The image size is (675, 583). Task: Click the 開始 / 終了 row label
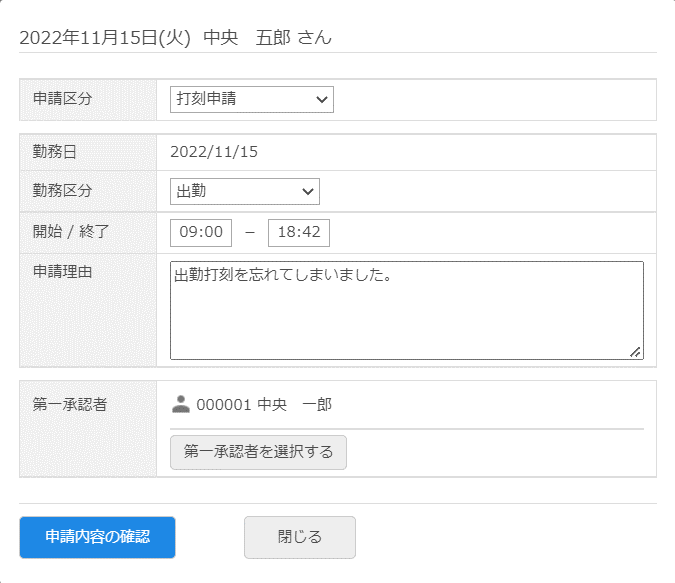pos(71,232)
